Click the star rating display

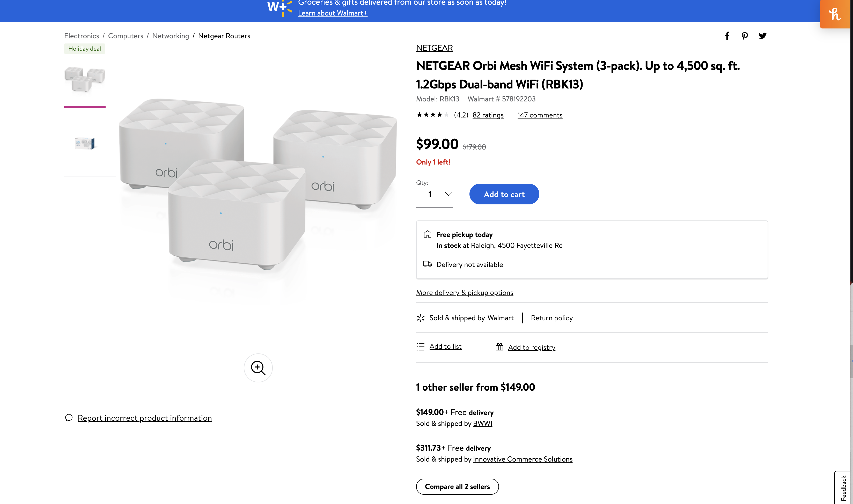tap(433, 115)
